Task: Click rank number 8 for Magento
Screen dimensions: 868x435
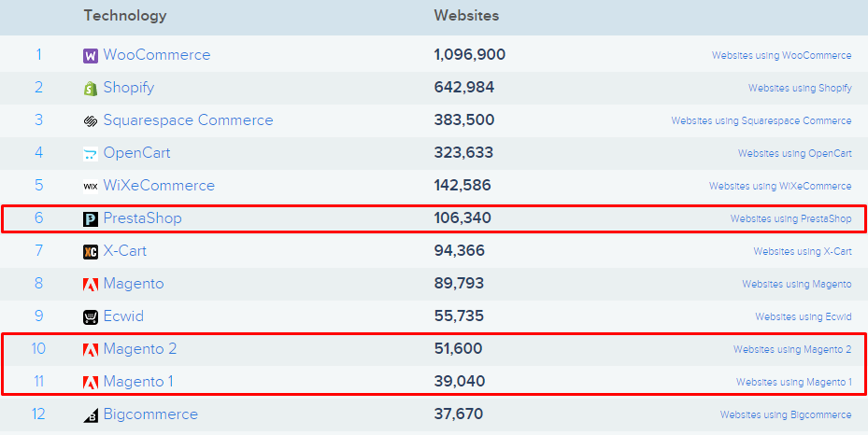Action: pos(38,284)
